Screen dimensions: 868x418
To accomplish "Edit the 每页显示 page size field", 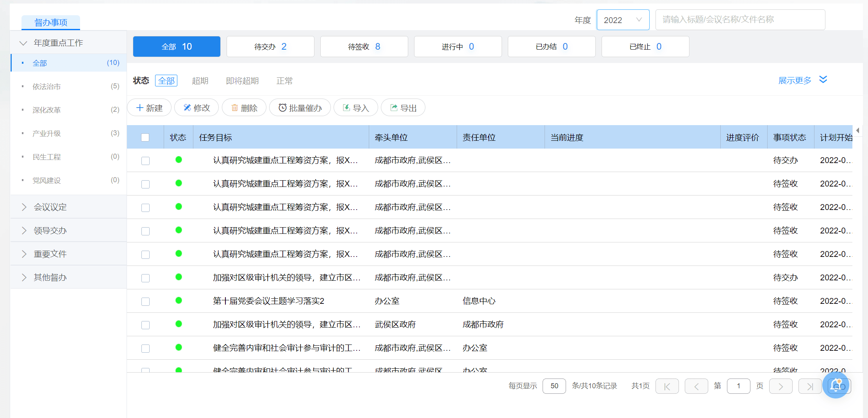I will tap(554, 386).
